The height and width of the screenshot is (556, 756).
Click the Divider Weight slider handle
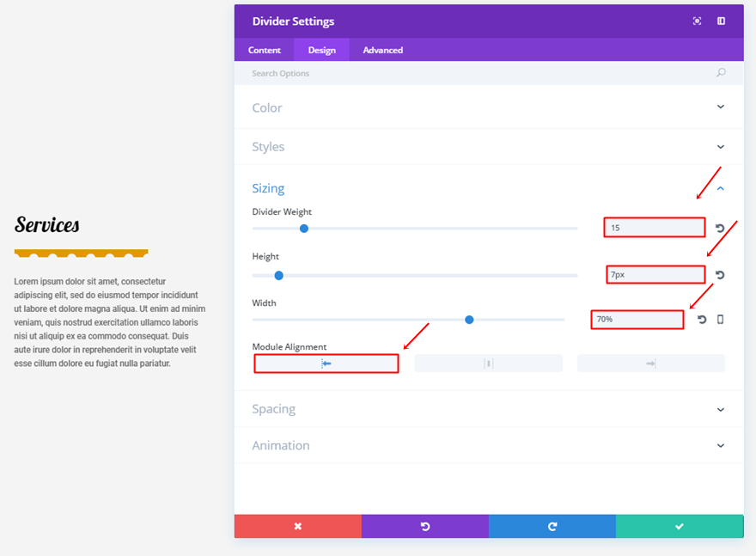[304, 229]
